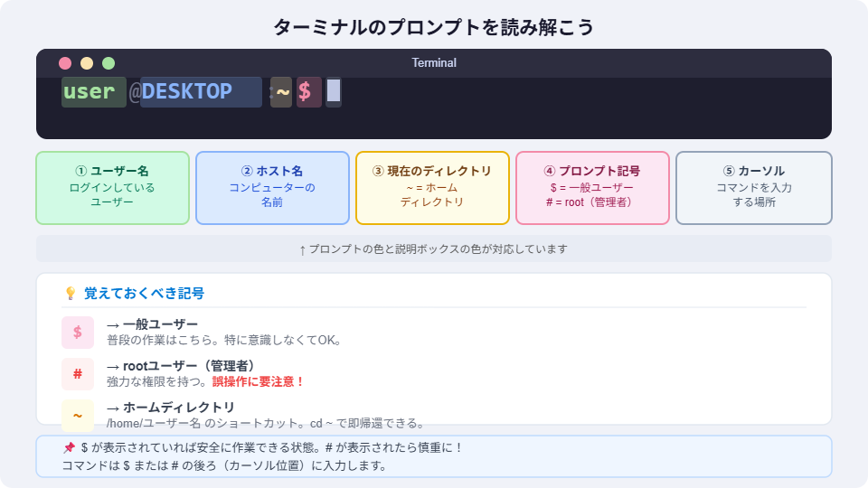This screenshot has height=488, width=868.
Task: Click the pink $ symbol in prompt
Action: tap(308, 91)
